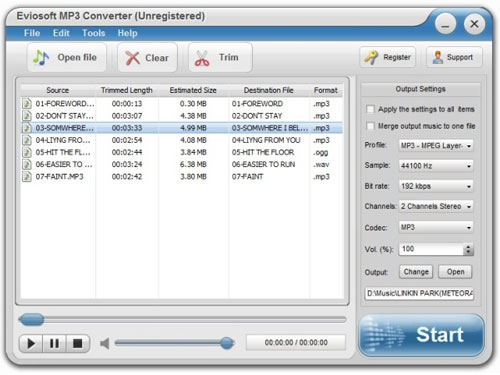Image resolution: width=500 pixels, height=375 pixels.
Task: Click destination file 05-HIT THE FLOOR
Action: (263, 152)
